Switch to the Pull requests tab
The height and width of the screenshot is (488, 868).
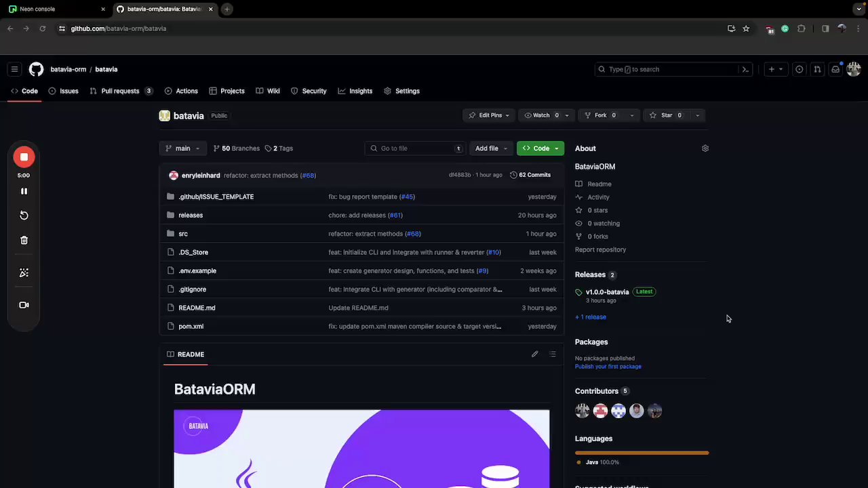121,91
